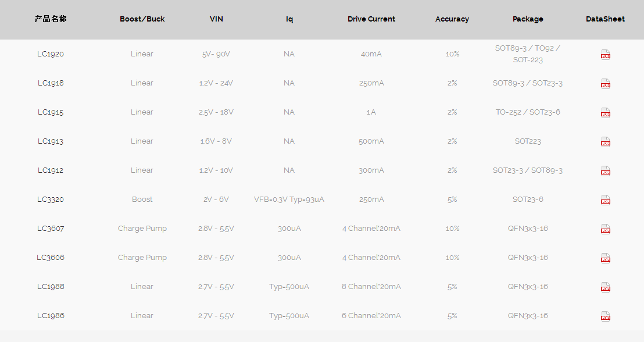Screen dimensions: 644x342
Task: Open the LC1988 datasheet PDF icon
Action: (606, 287)
